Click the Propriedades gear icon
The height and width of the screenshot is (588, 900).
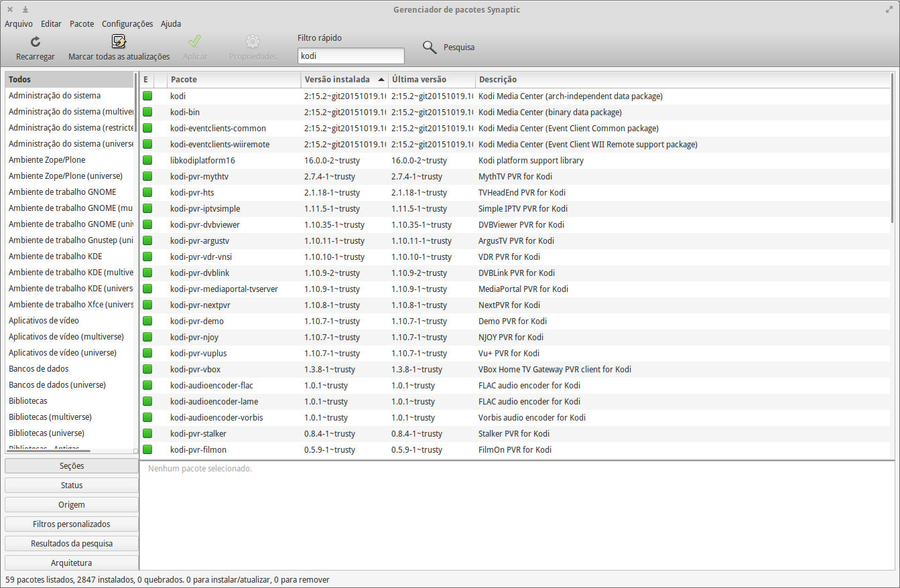coord(253,42)
